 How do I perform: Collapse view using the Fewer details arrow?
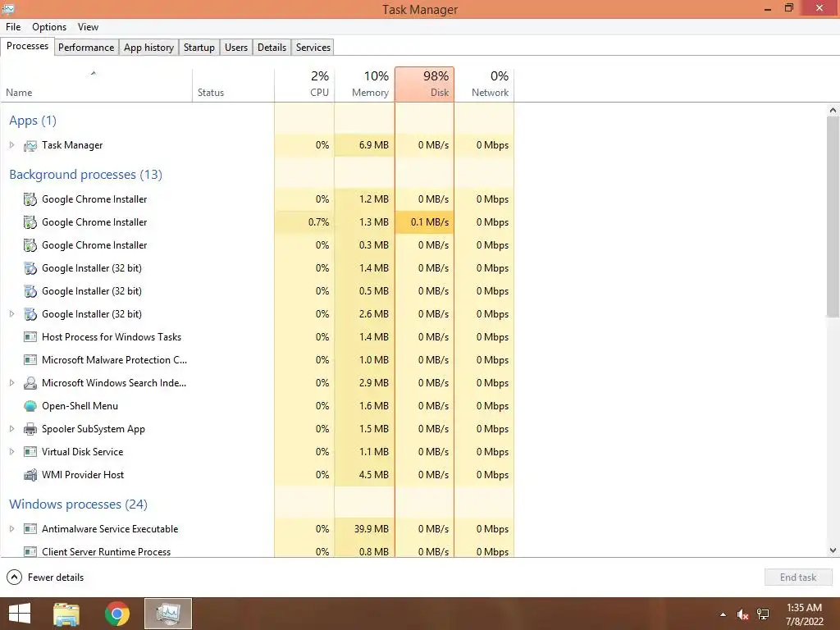point(15,577)
